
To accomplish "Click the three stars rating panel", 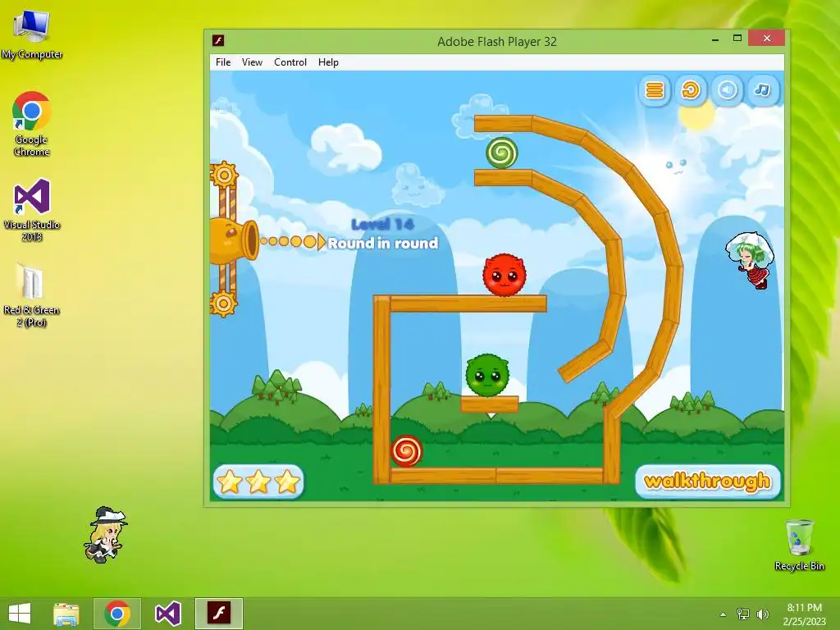I will 258,482.
